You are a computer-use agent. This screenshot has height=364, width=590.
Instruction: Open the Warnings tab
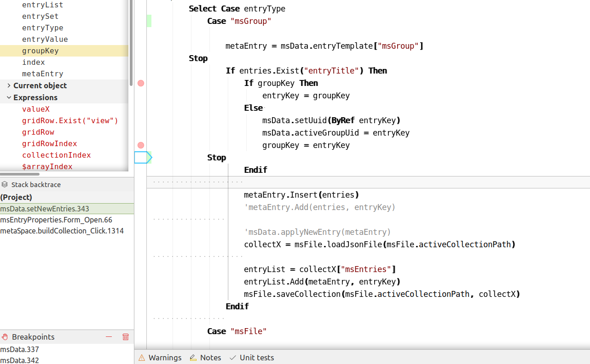coord(165,358)
